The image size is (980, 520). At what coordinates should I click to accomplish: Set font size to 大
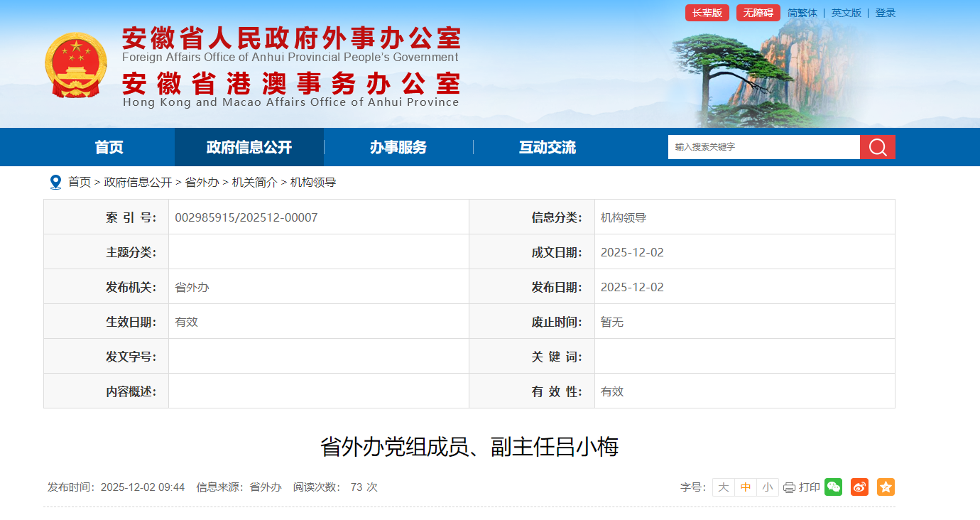tap(723, 487)
